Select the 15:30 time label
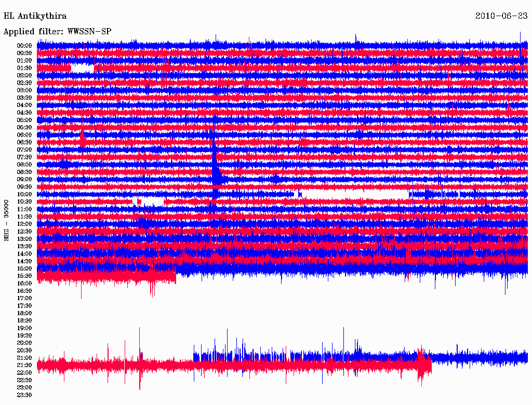The width and height of the screenshot is (532, 405). [24, 276]
